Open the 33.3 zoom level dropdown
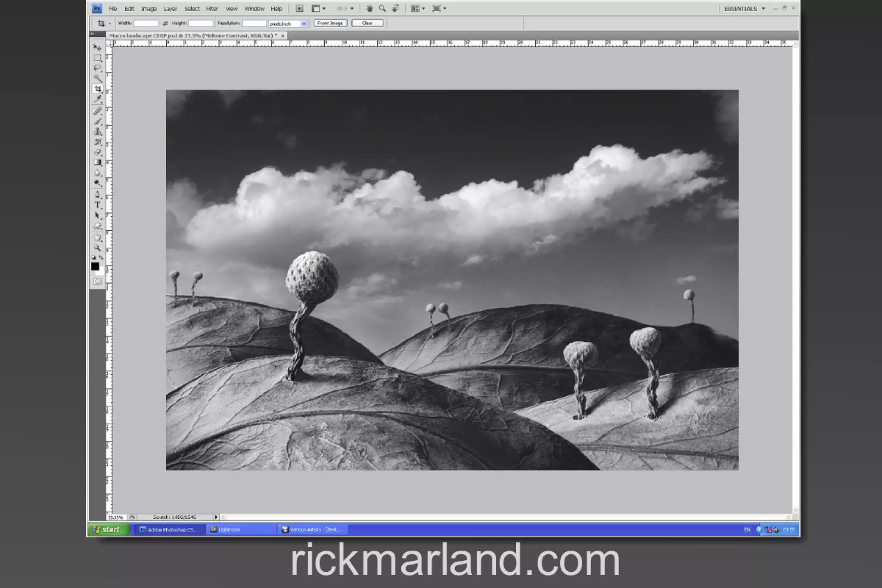This screenshot has height=588, width=882. (x=351, y=9)
